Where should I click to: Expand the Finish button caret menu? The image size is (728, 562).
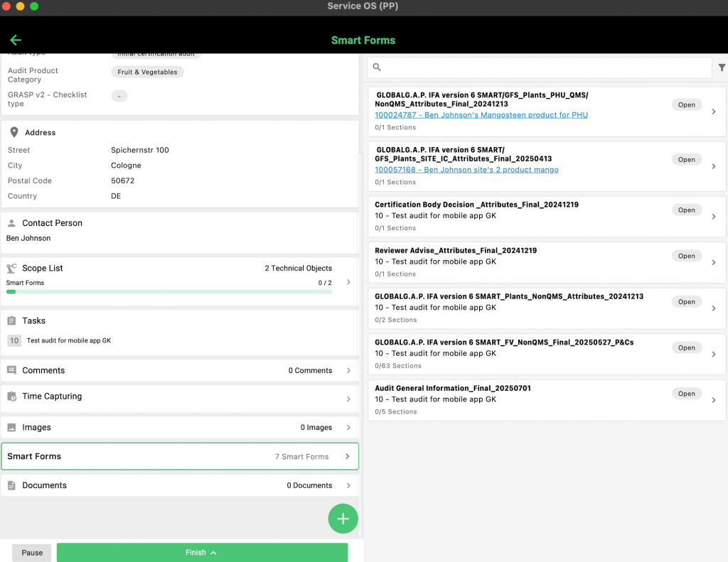pyautogui.click(x=213, y=553)
